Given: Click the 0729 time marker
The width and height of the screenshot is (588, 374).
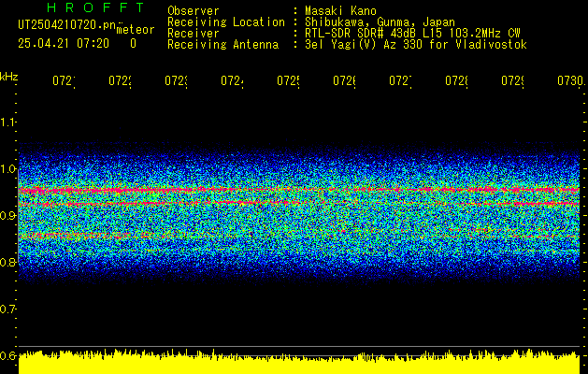Looking at the screenshot, I should tap(512, 81).
